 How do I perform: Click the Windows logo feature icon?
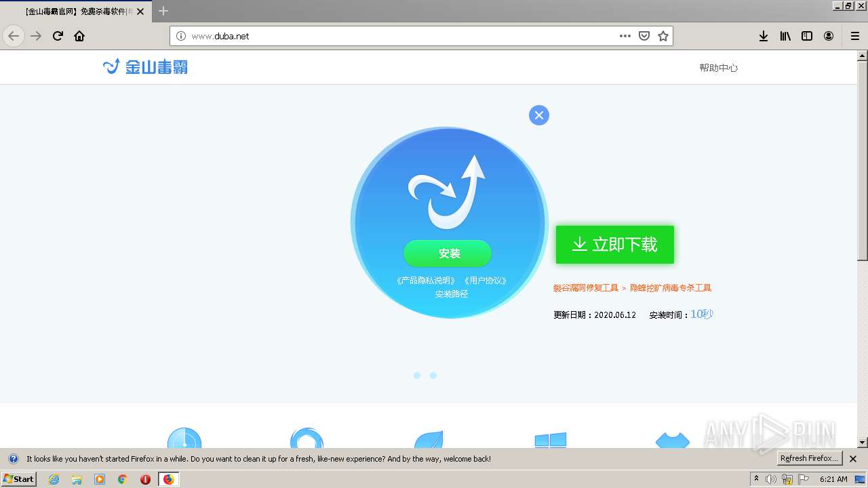(x=551, y=441)
